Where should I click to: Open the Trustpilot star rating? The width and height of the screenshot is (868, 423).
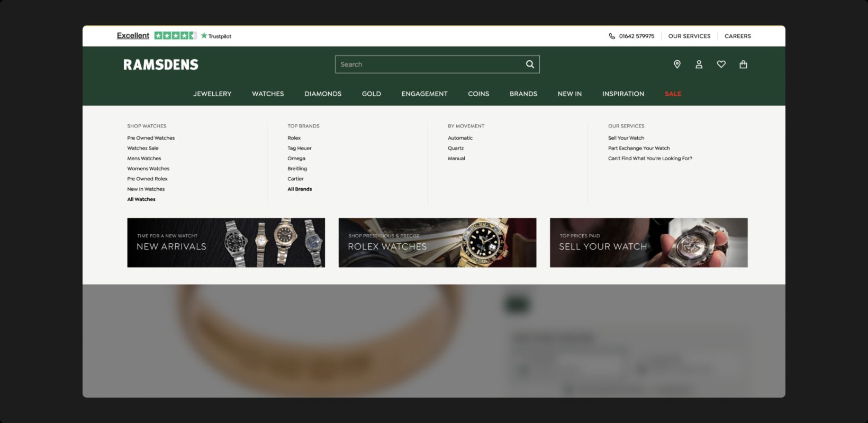176,36
